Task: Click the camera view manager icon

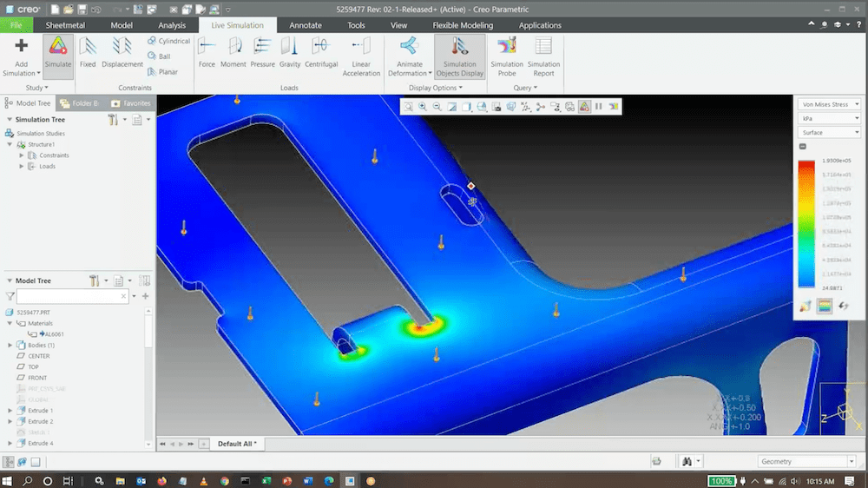Action: [496, 106]
